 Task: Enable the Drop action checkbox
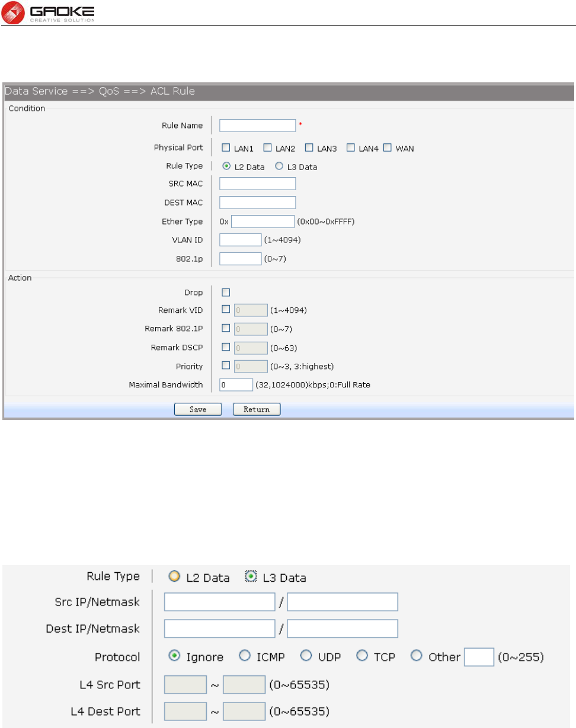tap(226, 292)
